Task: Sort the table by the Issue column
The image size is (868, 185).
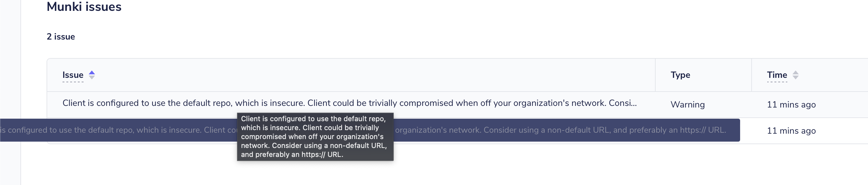Action: [x=73, y=75]
